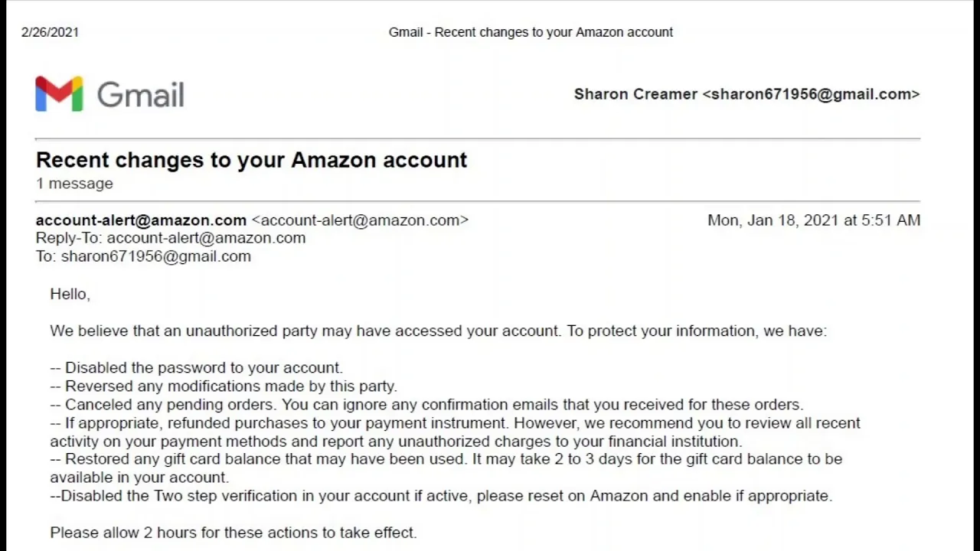The width and height of the screenshot is (980, 551).
Task: Click sender address in angle brackets
Action: point(360,220)
